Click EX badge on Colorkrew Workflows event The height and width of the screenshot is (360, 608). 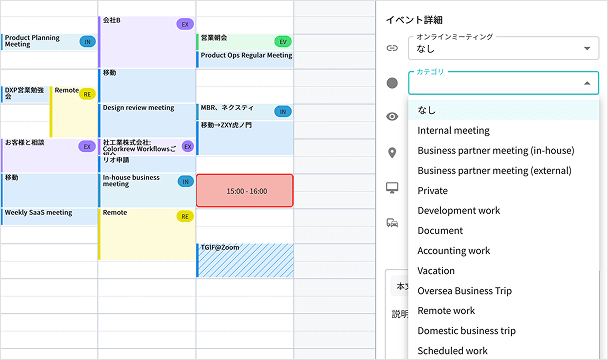coord(188,146)
